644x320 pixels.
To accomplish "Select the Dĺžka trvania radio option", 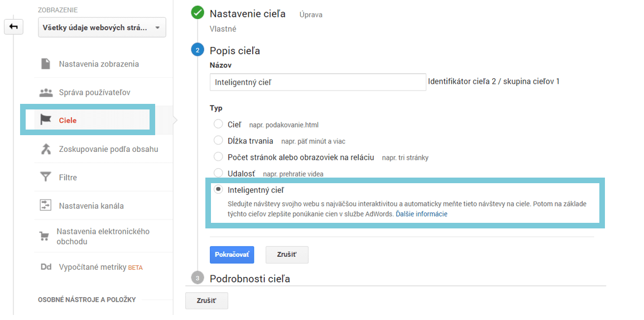I will click(x=218, y=140).
